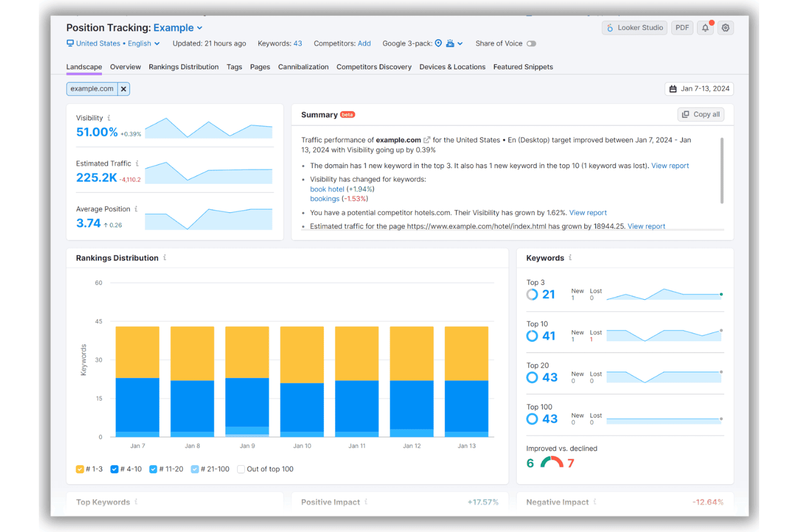Uncheck the # 21-100 legend checkbox

(x=195, y=469)
